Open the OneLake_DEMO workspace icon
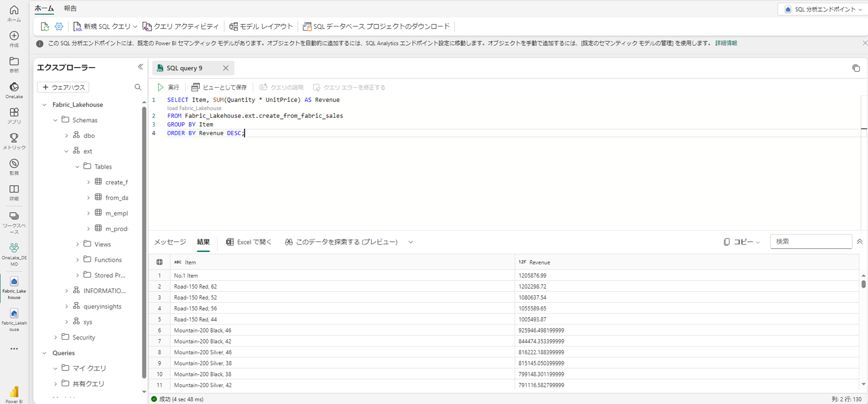This screenshot has height=404, width=868. tap(14, 254)
